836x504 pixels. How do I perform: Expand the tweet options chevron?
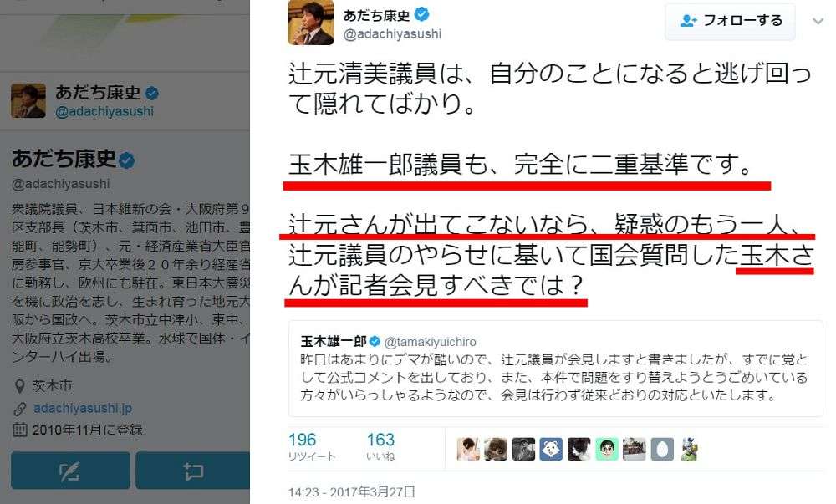coord(818,21)
